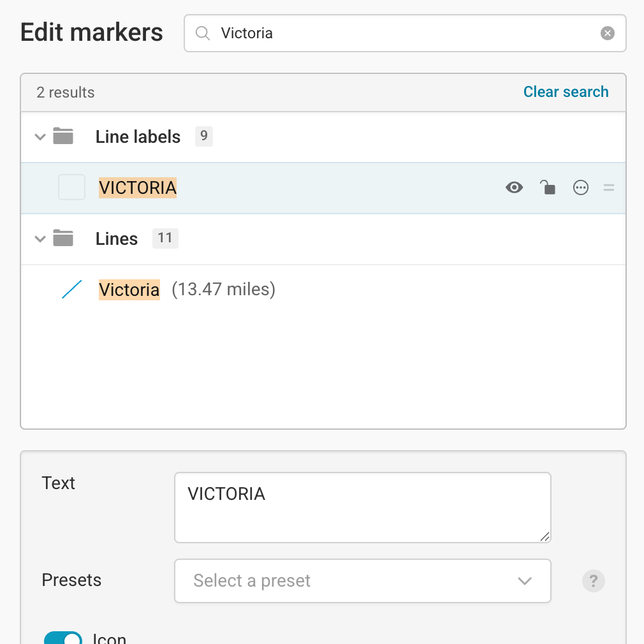This screenshot has height=644, width=644.
Task: Click the Clear search link
Action: 566,92
